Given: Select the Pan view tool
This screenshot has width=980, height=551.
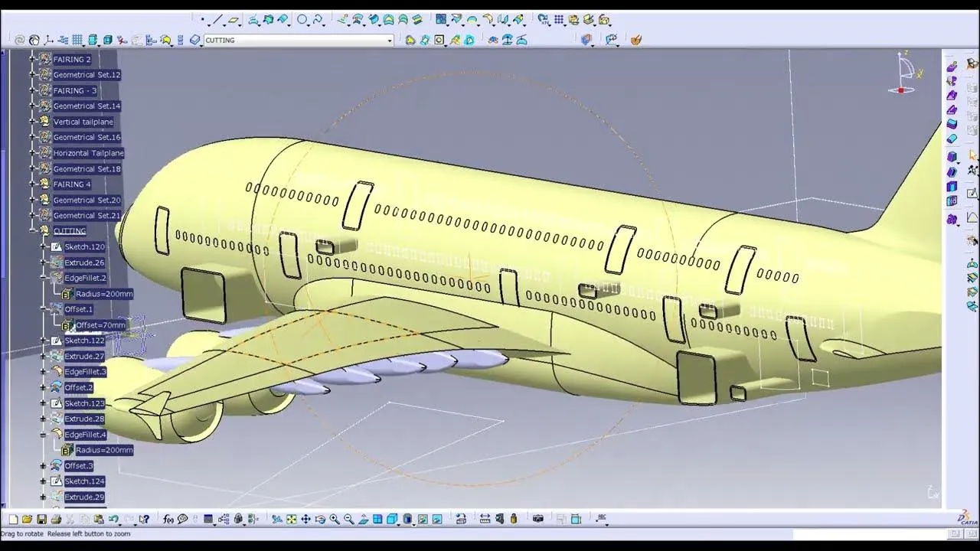Looking at the screenshot, I should (x=305, y=519).
